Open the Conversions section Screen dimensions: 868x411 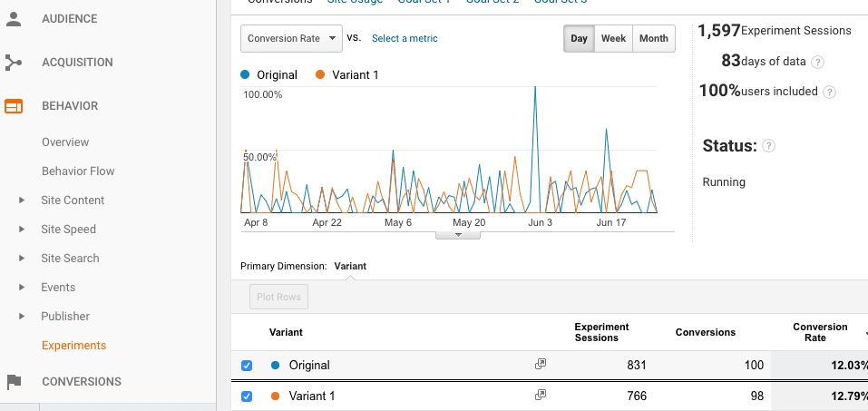click(82, 382)
